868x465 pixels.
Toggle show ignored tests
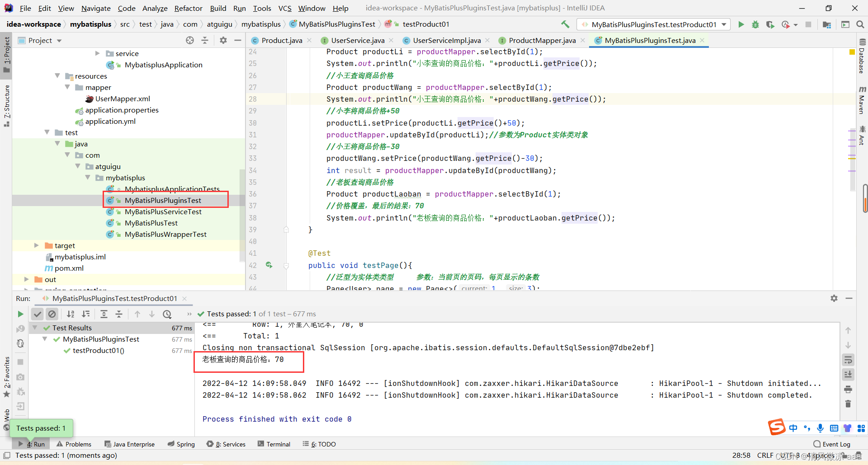(x=52, y=314)
